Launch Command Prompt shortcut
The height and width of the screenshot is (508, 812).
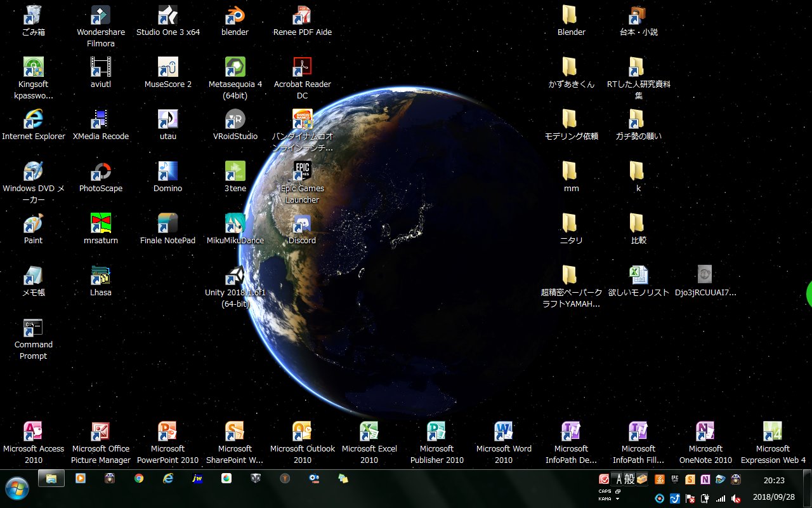[x=33, y=338]
